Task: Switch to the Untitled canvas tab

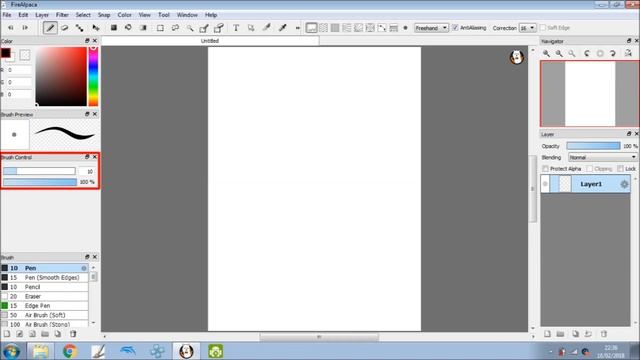Action: coord(210,41)
